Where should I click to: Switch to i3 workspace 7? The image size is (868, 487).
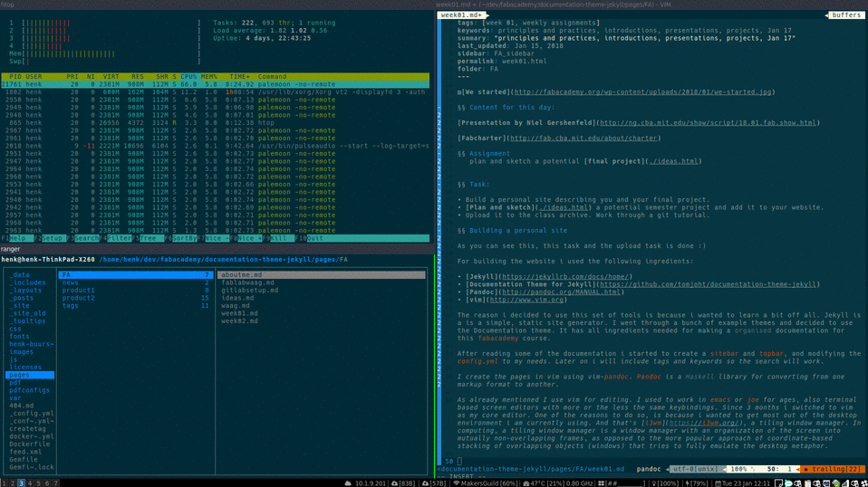pos(55,483)
